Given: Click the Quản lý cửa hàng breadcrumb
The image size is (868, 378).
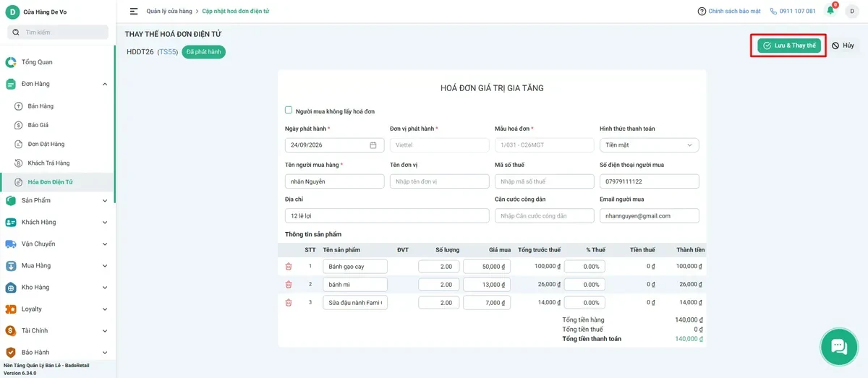Looking at the screenshot, I should coord(170,12).
